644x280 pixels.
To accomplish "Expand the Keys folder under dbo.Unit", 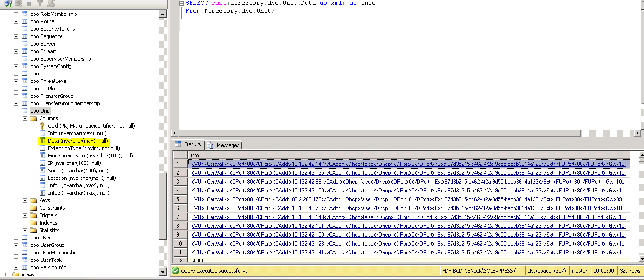I will click(x=24, y=200).
